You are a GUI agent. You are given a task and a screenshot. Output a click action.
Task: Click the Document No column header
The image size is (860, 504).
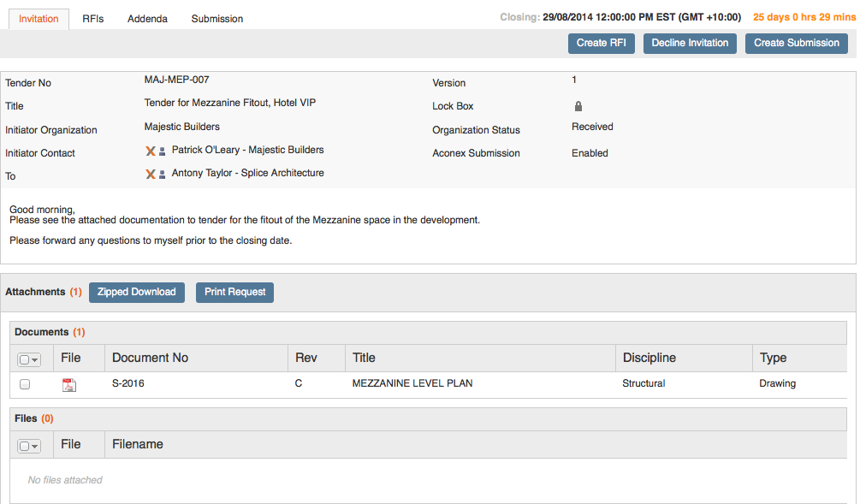tap(151, 358)
